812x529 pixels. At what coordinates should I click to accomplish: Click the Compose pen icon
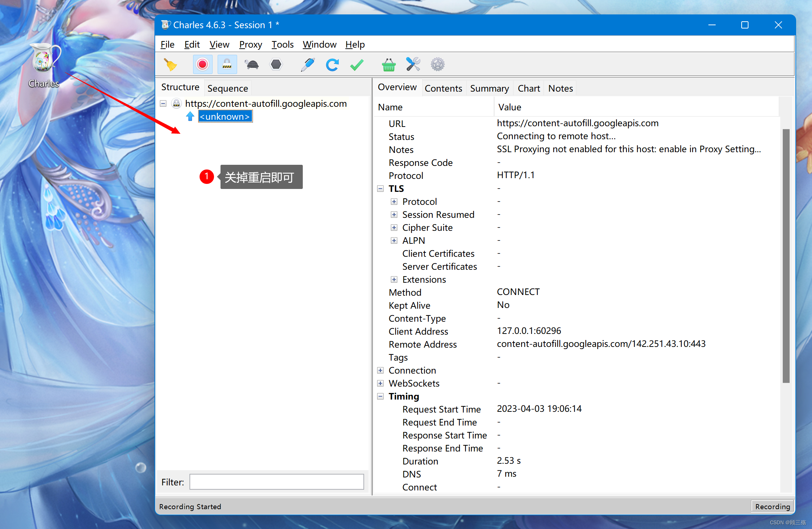307,65
